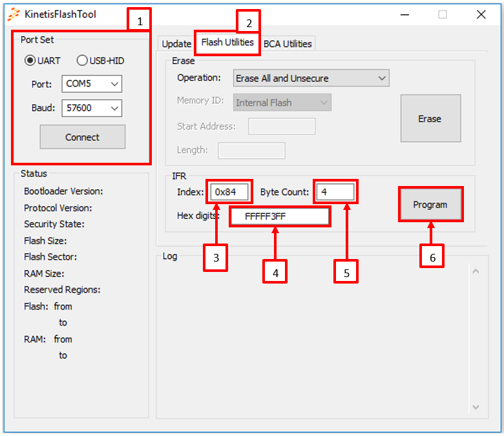Open the Port dropdown showing COM5
The height and width of the screenshot is (436, 504).
[x=92, y=84]
